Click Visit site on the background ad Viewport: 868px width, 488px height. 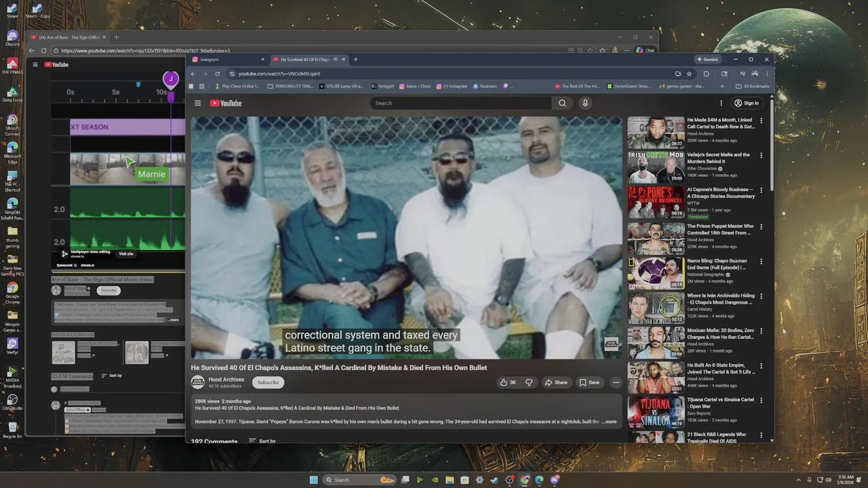126,254
